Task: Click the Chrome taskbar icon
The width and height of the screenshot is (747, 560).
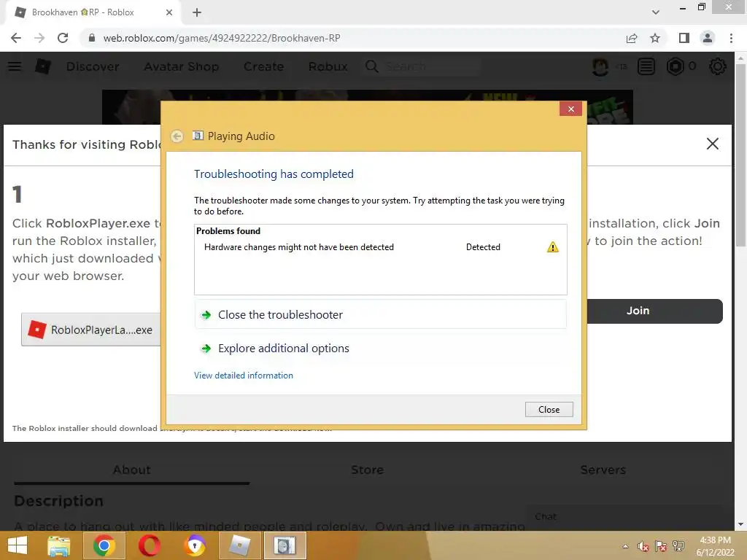Action: point(104,545)
